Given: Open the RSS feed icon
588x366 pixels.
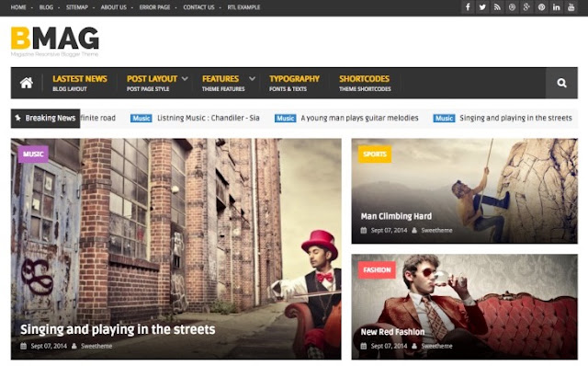Looking at the screenshot, I should [x=497, y=7].
